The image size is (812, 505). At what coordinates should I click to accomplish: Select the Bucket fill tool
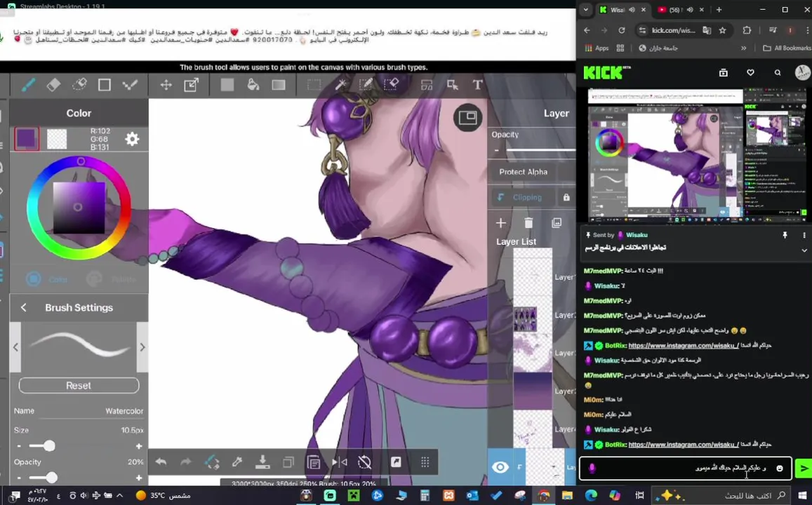pyautogui.click(x=253, y=85)
